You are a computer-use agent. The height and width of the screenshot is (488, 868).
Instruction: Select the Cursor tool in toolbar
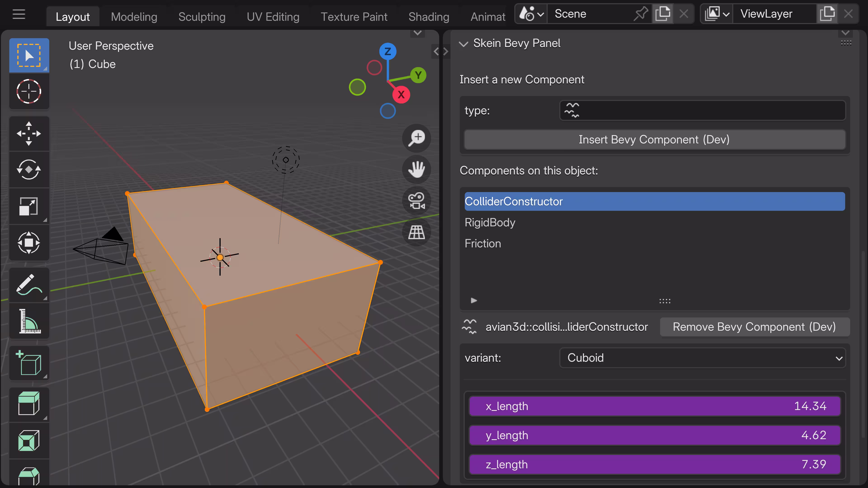pyautogui.click(x=29, y=91)
